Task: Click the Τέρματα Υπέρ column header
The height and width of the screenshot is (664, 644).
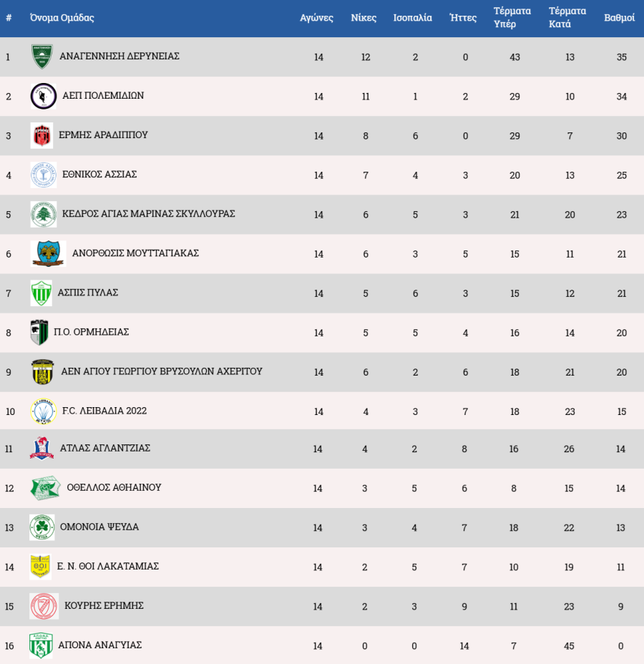Action: 512,18
